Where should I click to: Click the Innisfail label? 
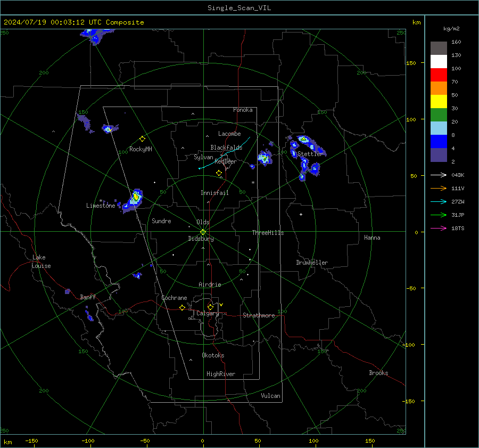click(214, 193)
